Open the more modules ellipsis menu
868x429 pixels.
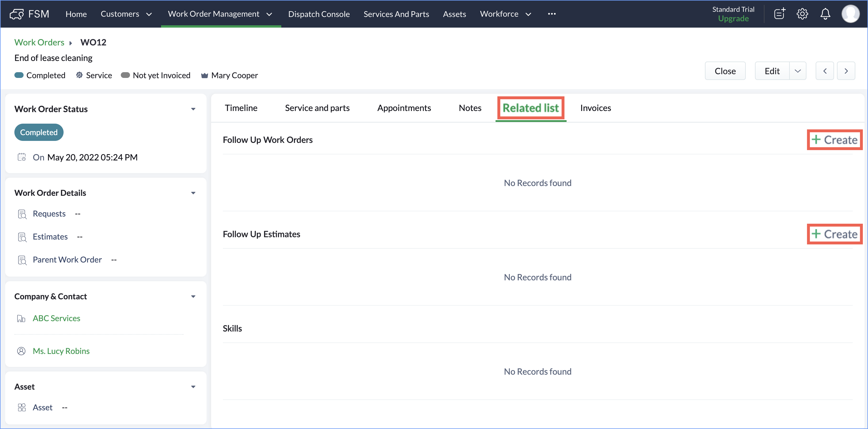tap(552, 14)
